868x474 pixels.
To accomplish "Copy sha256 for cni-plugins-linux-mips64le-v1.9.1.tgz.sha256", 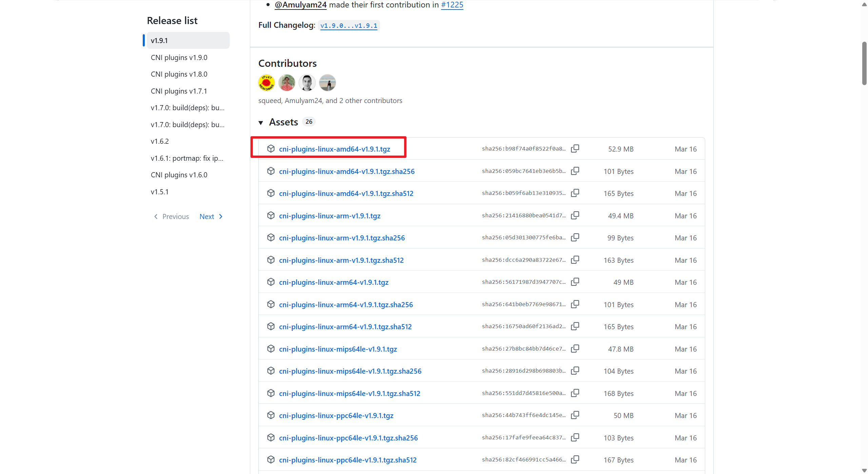I will pos(575,371).
